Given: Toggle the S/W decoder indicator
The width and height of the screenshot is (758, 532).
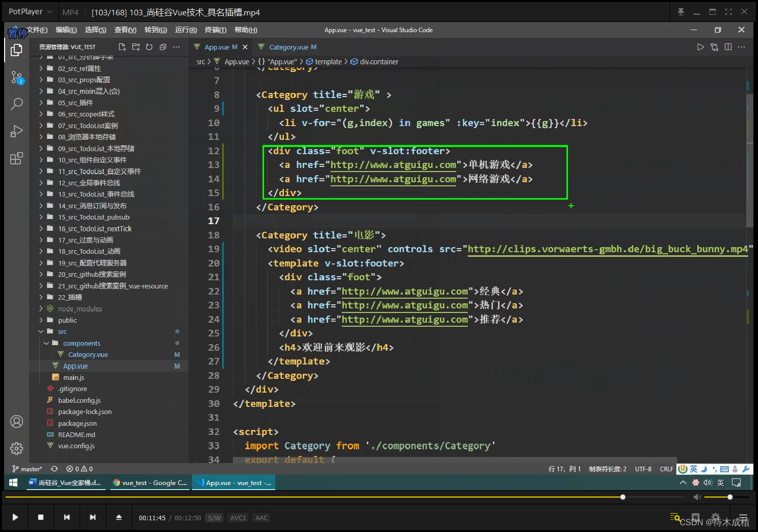Looking at the screenshot, I should point(214,518).
